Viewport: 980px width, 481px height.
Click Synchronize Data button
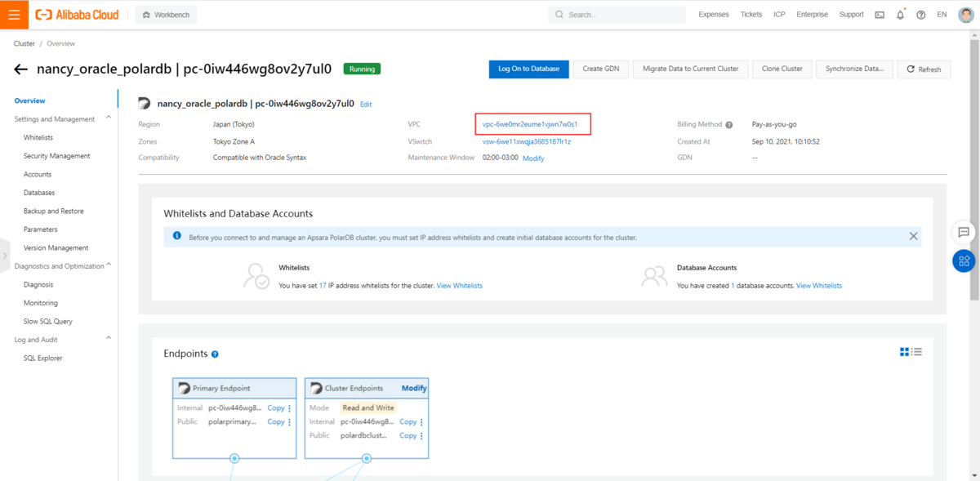[x=854, y=69]
